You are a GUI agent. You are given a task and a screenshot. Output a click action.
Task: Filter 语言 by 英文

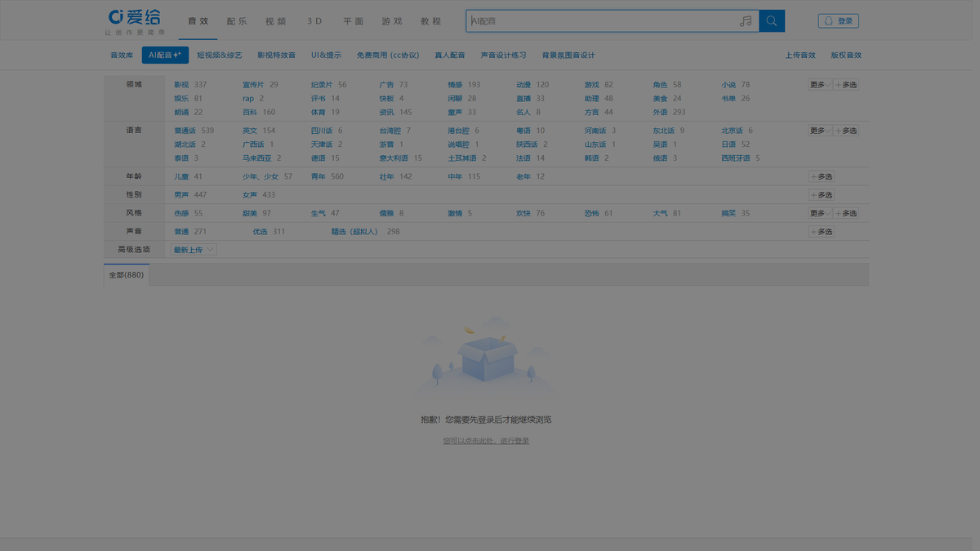(x=250, y=131)
